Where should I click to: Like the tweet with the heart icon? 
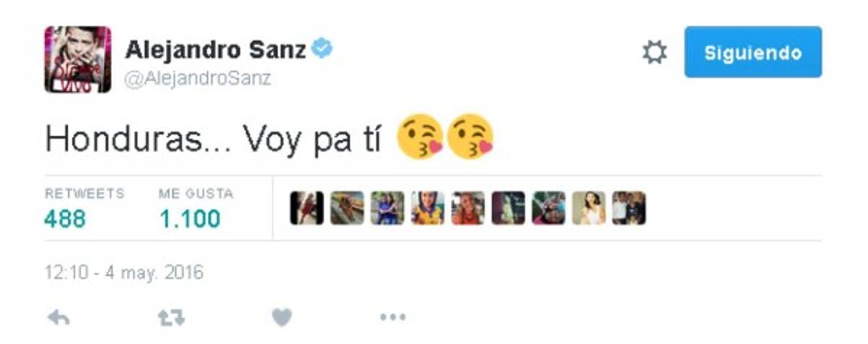282,317
